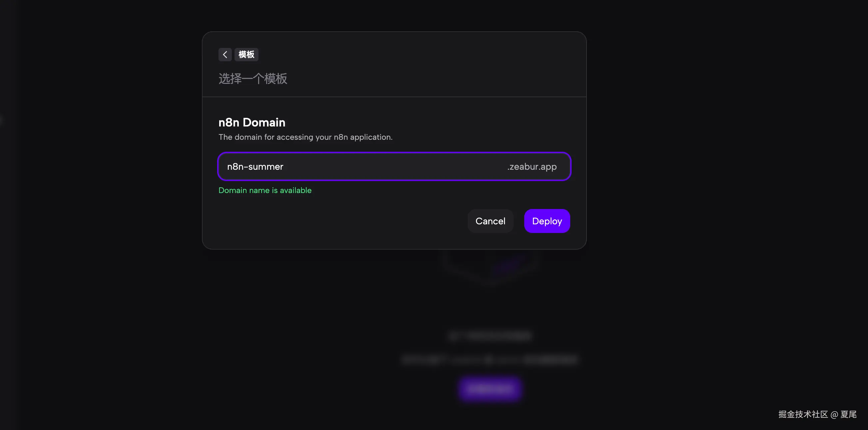The image size is (868, 430).
Task: Click the blurred purple button behind dialog
Action: (490, 389)
